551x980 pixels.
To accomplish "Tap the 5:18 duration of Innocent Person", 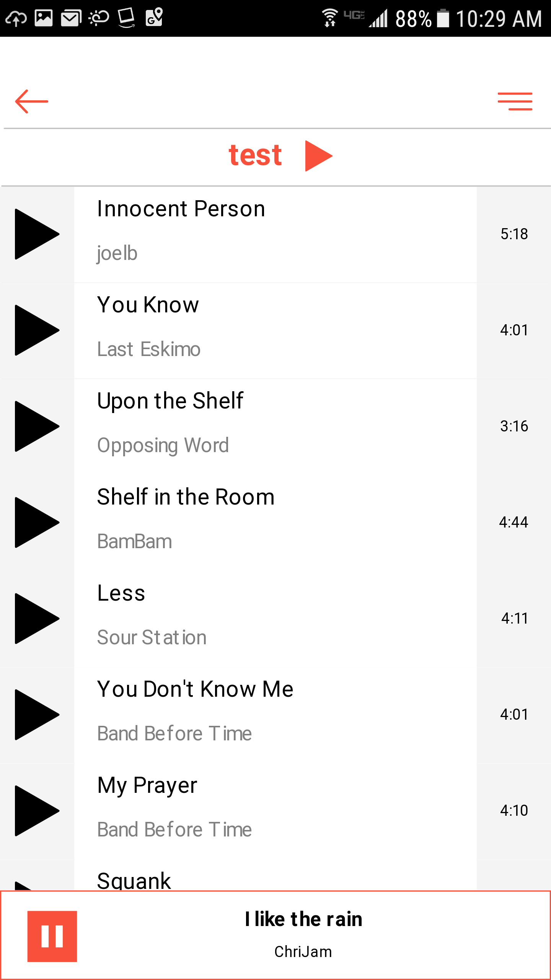I will (514, 234).
